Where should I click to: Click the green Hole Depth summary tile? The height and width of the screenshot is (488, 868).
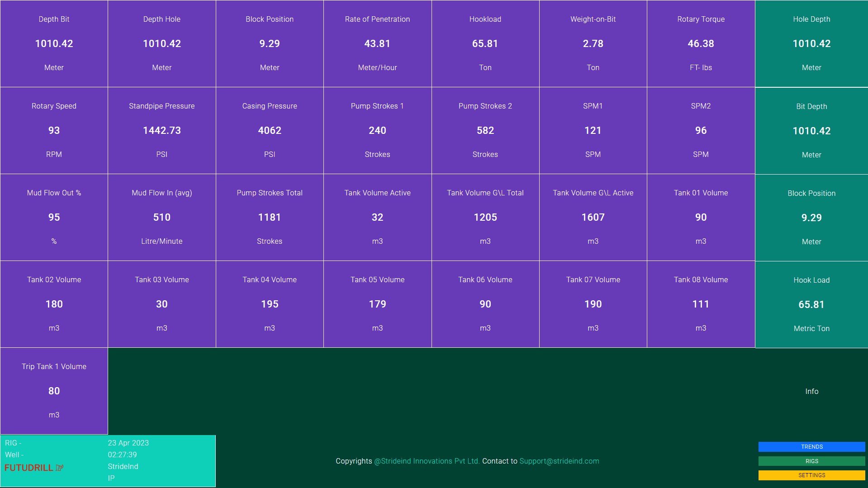pyautogui.click(x=811, y=43)
